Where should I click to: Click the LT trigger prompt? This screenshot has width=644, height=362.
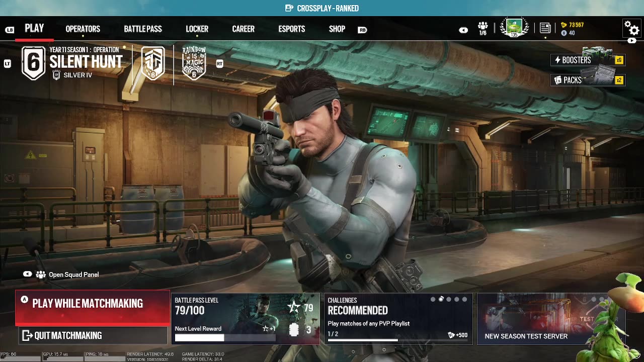tap(7, 64)
